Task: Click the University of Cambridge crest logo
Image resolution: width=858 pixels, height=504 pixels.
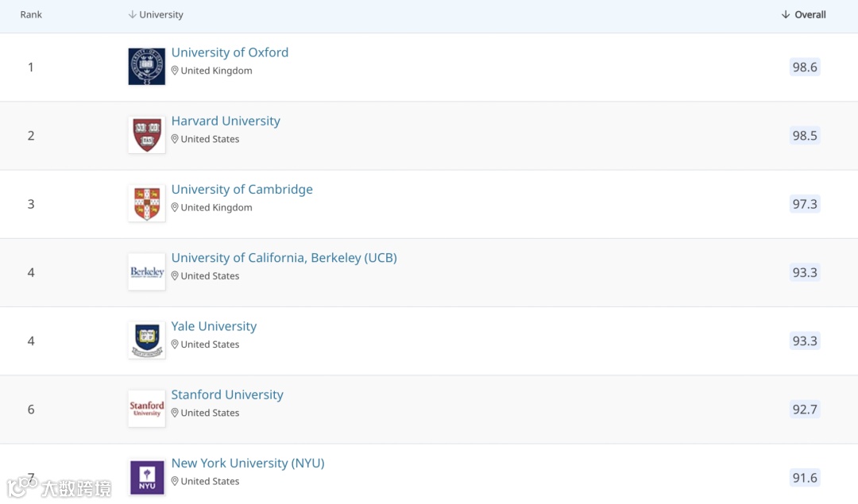Action: pyautogui.click(x=147, y=204)
